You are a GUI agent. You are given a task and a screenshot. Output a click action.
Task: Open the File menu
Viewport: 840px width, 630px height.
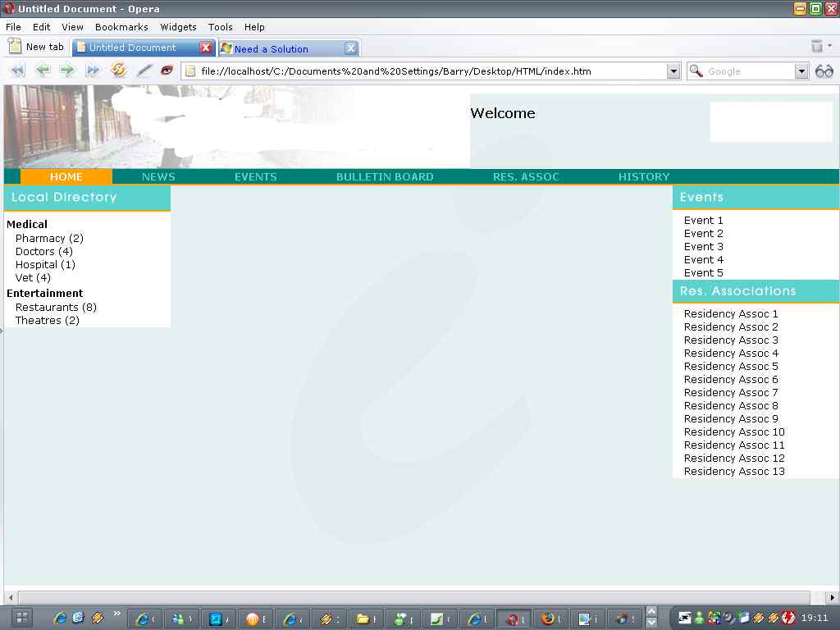click(x=13, y=27)
